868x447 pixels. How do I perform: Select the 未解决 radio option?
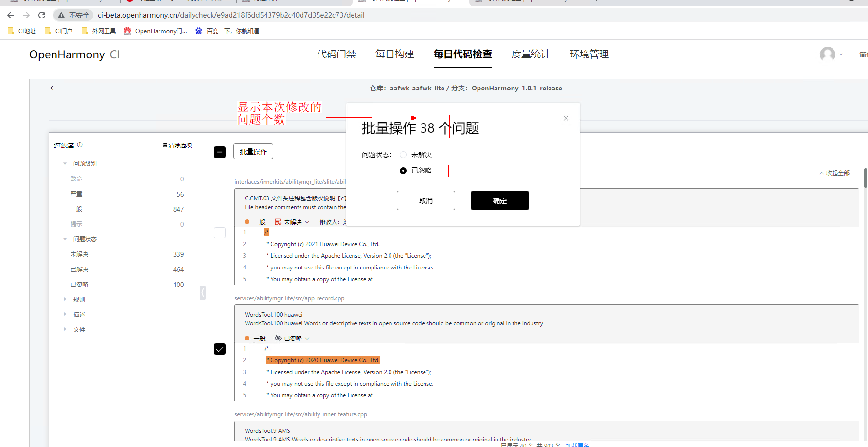click(403, 155)
